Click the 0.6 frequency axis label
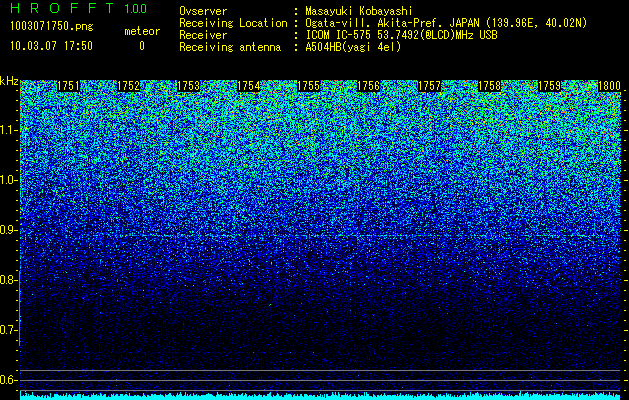 point(8,380)
